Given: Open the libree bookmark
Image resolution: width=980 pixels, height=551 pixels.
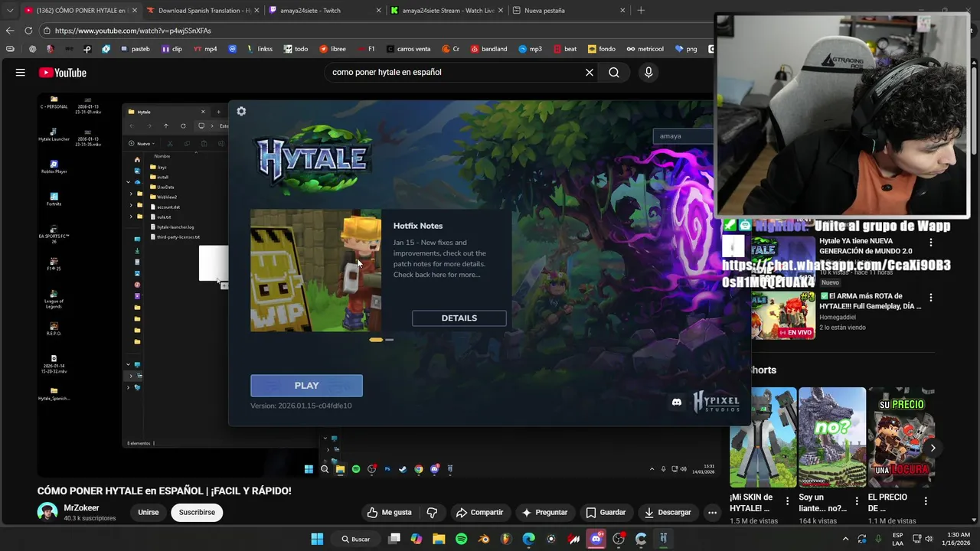Looking at the screenshot, I should (332, 49).
